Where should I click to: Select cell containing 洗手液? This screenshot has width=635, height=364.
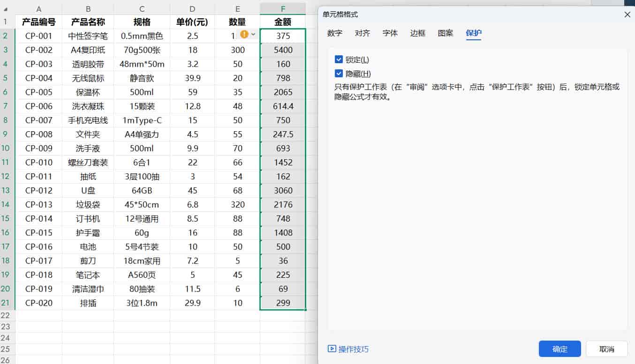pyautogui.click(x=88, y=148)
